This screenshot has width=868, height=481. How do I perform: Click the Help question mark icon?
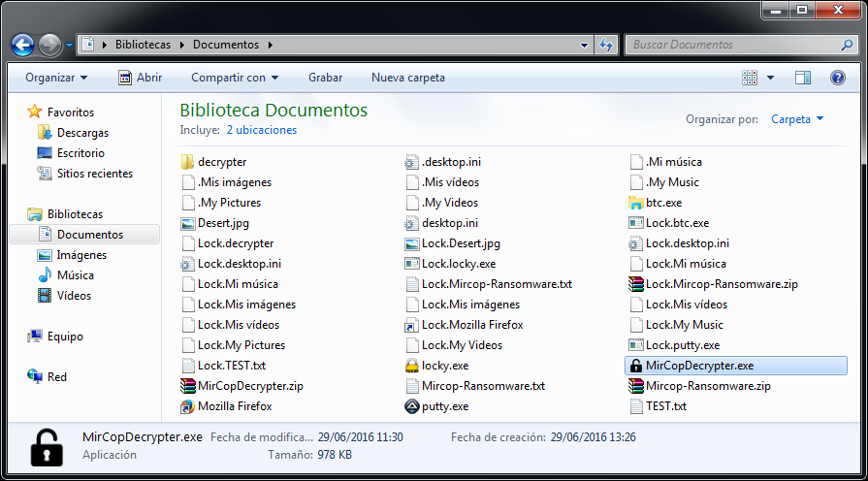click(x=837, y=78)
